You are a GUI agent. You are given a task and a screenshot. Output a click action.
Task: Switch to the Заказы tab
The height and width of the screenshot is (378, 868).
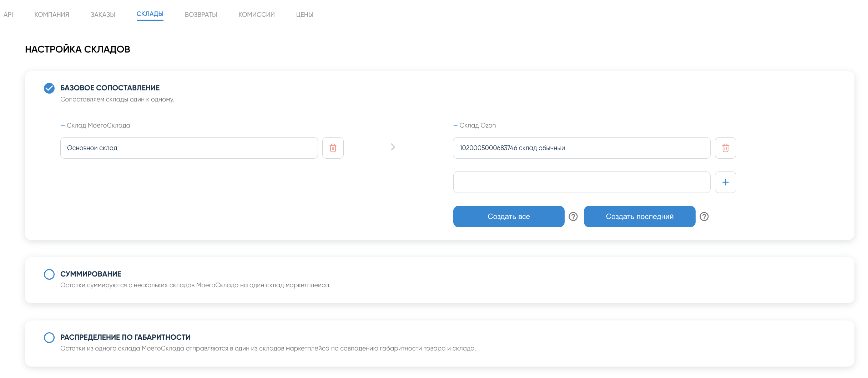pos(103,15)
